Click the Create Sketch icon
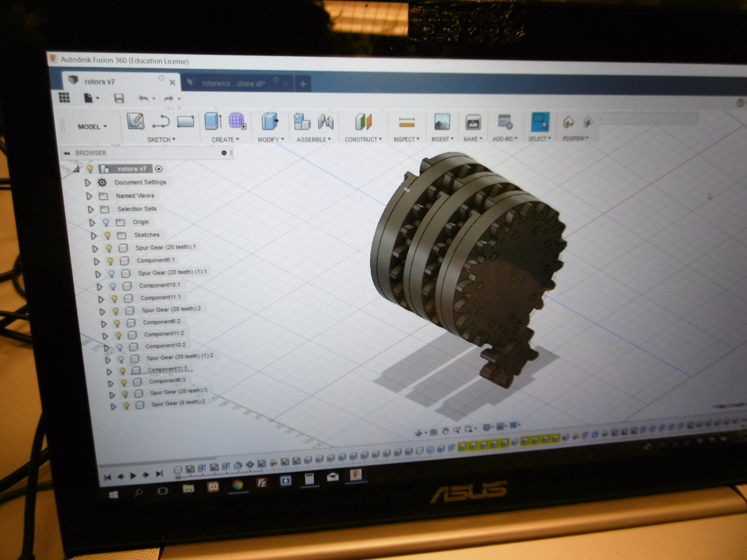747x560 pixels. pyautogui.click(x=135, y=121)
